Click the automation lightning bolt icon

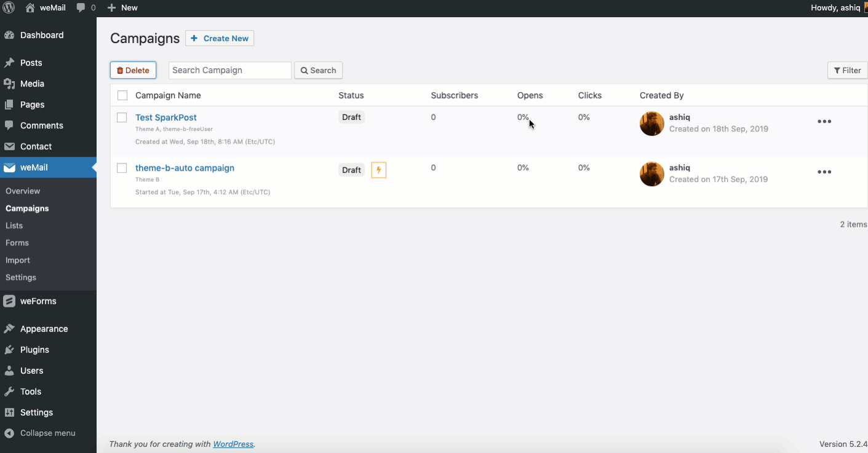[379, 170]
